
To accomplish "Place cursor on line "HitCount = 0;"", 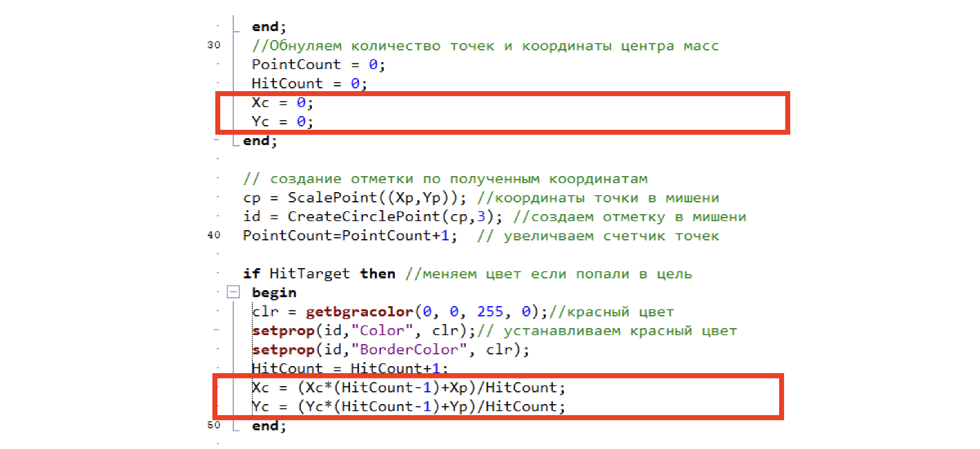I will (308, 84).
